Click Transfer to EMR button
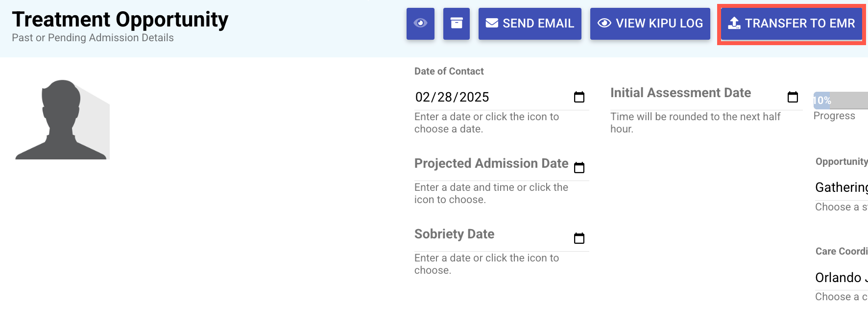The height and width of the screenshot is (311, 868). [x=791, y=24]
